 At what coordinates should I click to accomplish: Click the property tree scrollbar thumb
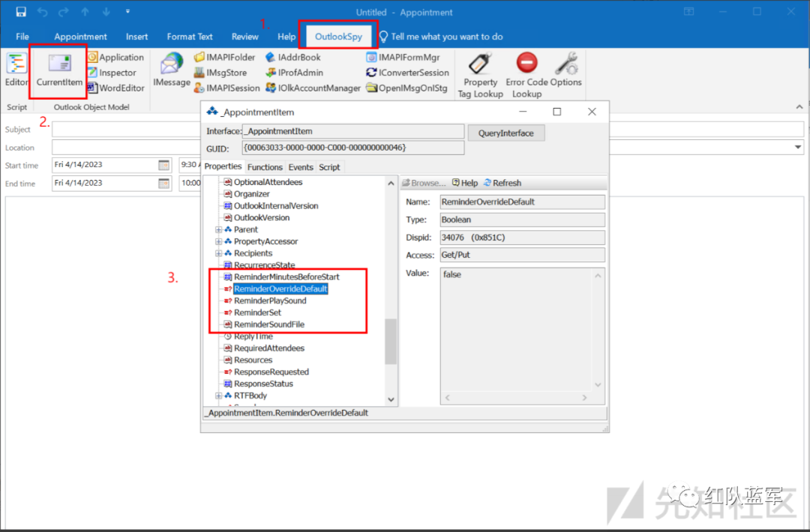391,341
